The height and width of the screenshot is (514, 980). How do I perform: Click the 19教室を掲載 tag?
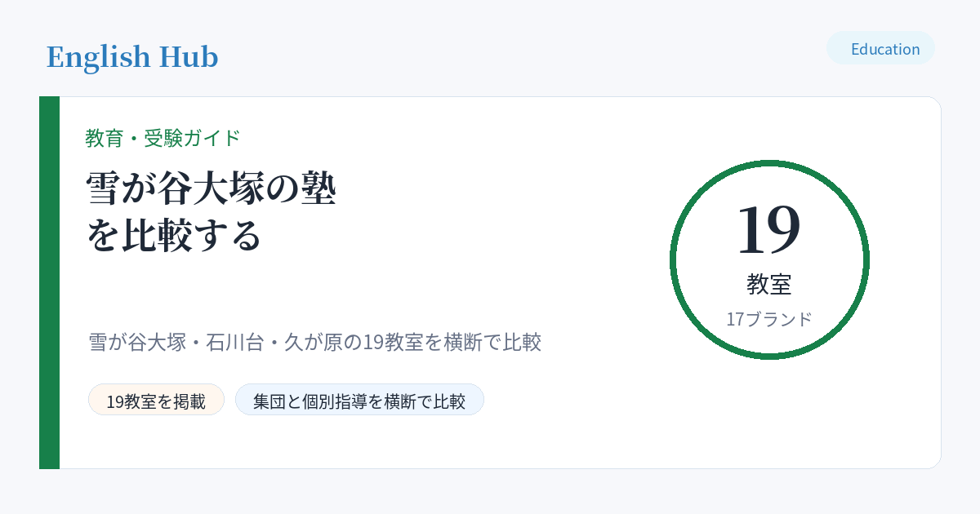[x=156, y=400]
